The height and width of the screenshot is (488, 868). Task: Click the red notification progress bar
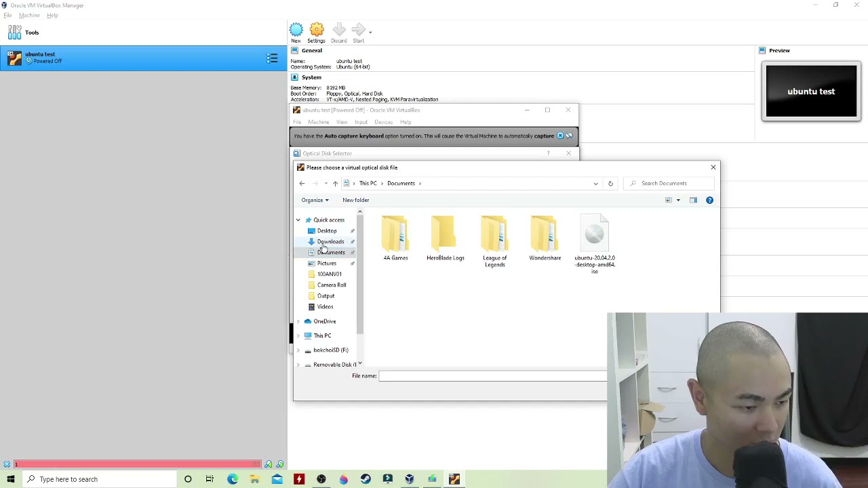click(138, 464)
